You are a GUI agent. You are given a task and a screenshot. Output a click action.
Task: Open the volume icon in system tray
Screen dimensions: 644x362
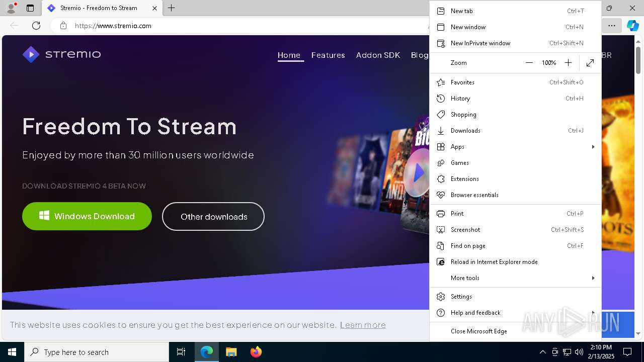(579, 352)
